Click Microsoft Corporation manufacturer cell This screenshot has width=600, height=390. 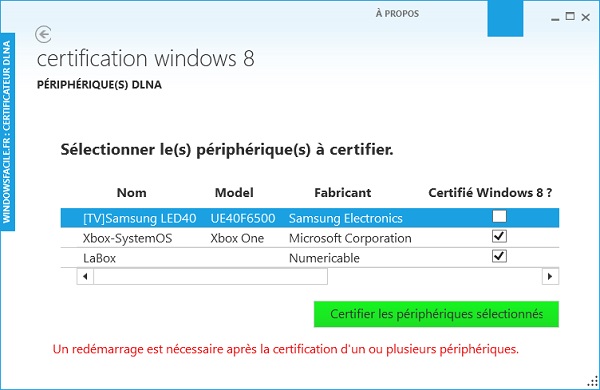(350, 238)
